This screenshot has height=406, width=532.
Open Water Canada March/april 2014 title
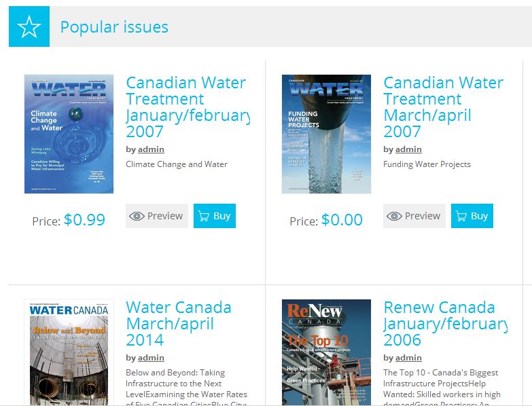tap(179, 323)
